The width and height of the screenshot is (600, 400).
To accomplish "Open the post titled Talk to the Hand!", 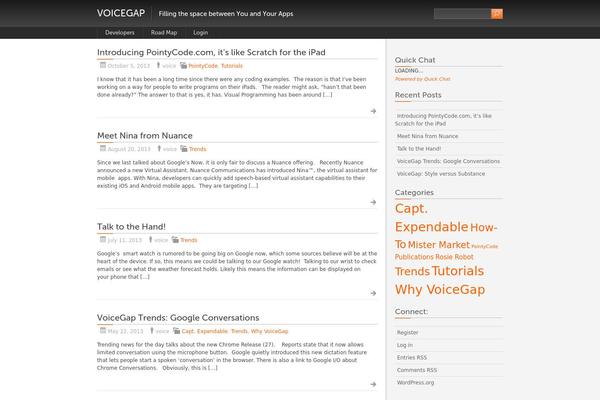I will coord(131,227).
